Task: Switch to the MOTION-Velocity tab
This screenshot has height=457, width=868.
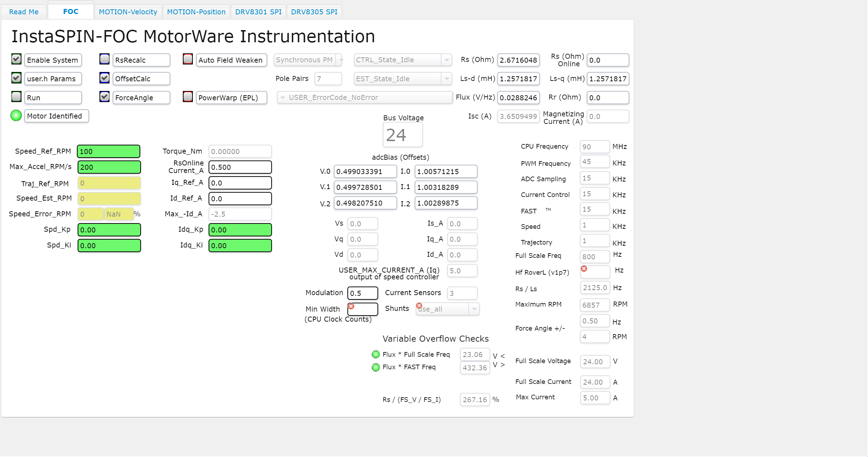Action: click(x=128, y=12)
